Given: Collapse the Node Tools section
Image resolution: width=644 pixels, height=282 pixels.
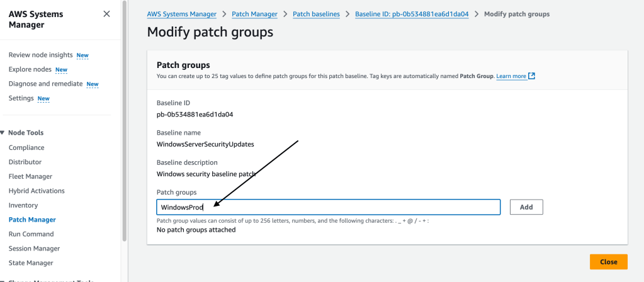Looking at the screenshot, I should click(3, 133).
